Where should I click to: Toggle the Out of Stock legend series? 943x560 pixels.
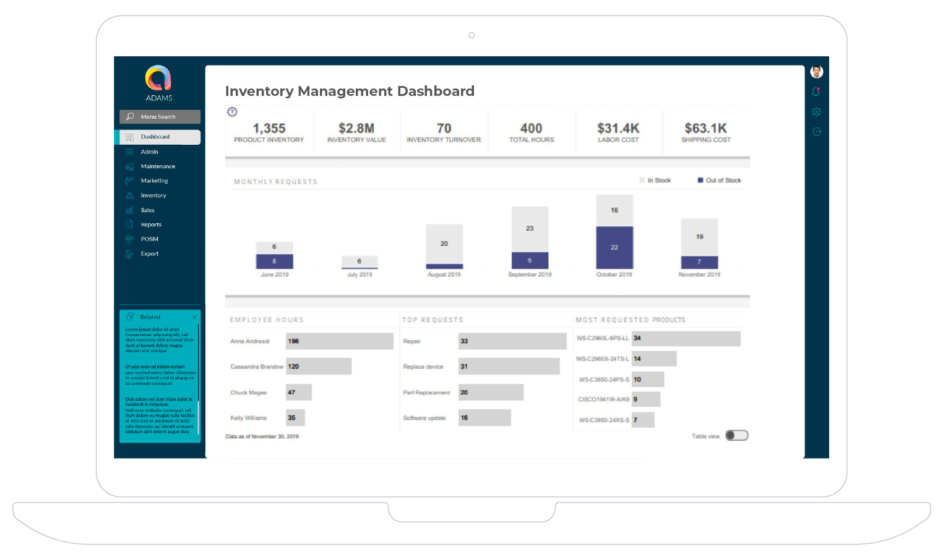pyautogui.click(x=719, y=181)
